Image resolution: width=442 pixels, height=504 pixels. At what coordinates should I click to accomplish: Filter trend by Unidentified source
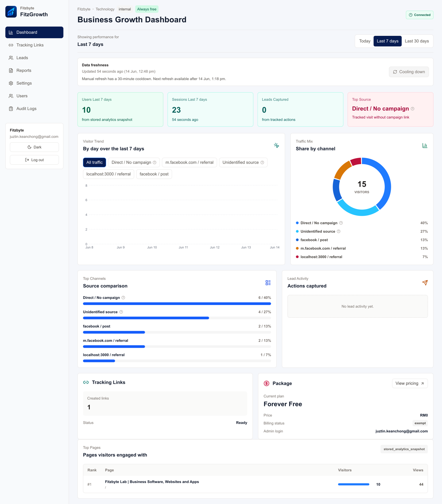pyautogui.click(x=243, y=162)
